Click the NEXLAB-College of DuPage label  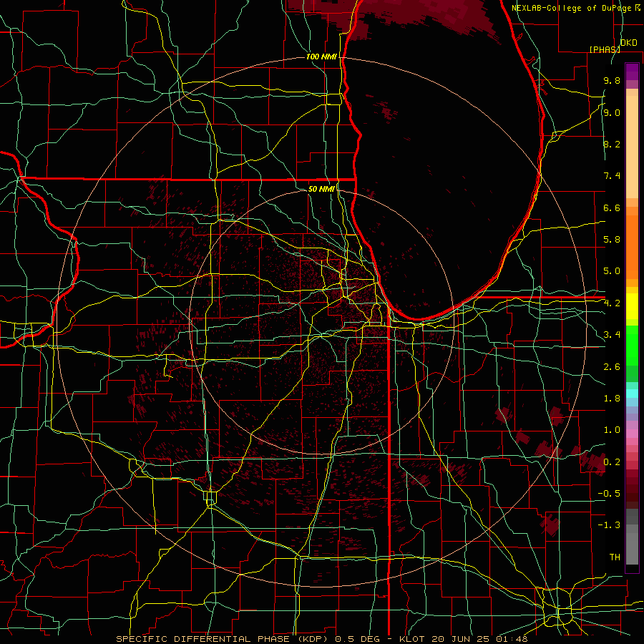(573, 8)
